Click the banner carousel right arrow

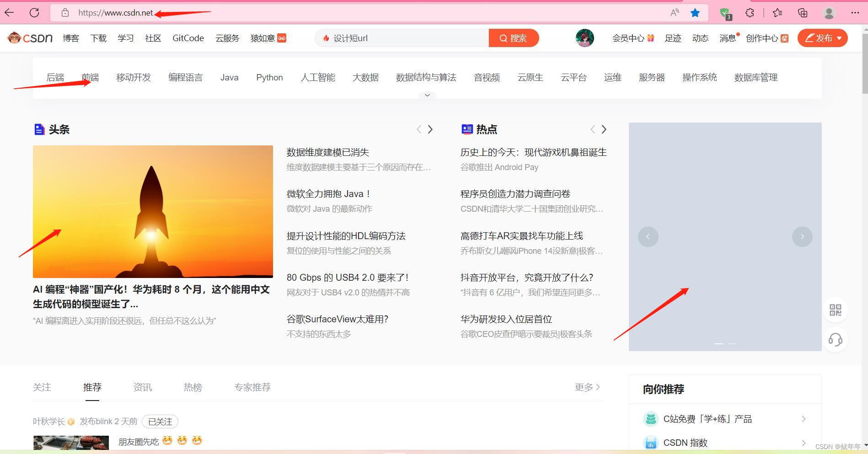pyautogui.click(x=802, y=237)
